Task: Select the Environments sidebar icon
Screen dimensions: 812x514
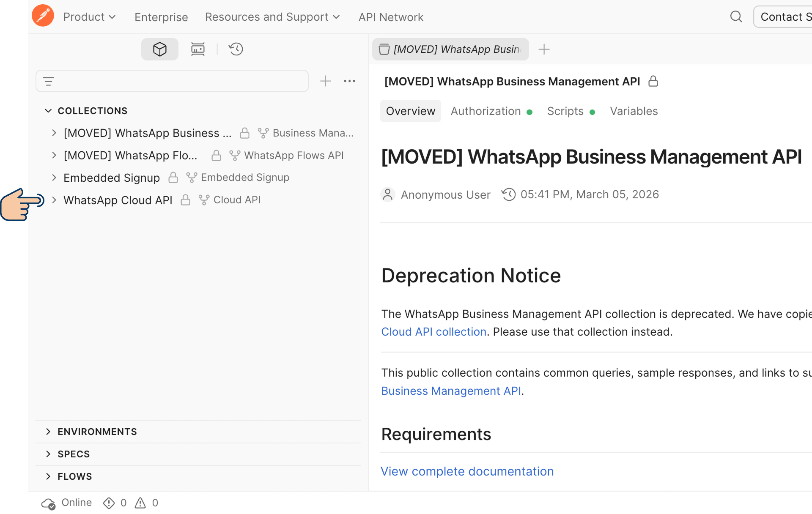Action: coord(198,49)
